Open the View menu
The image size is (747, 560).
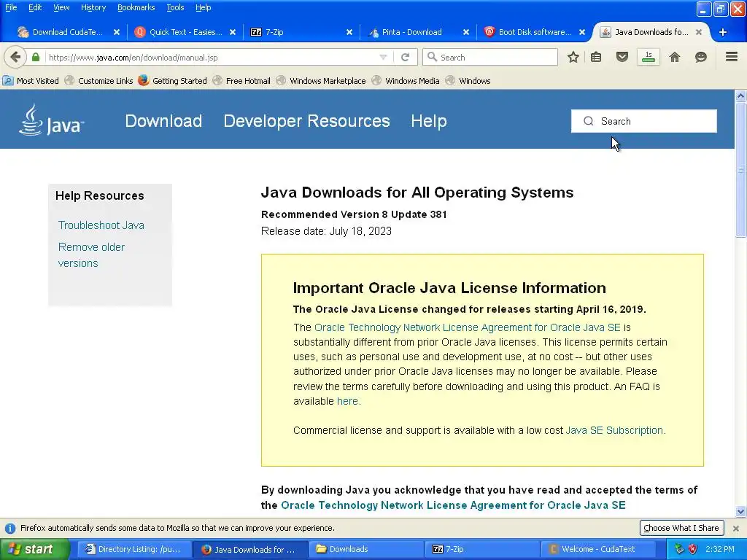pos(61,7)
